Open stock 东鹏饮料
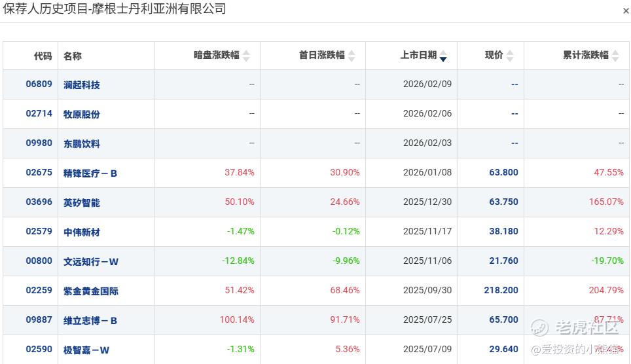Image resolution: width=631 pixels, height=364 pixels. point(82,143)
